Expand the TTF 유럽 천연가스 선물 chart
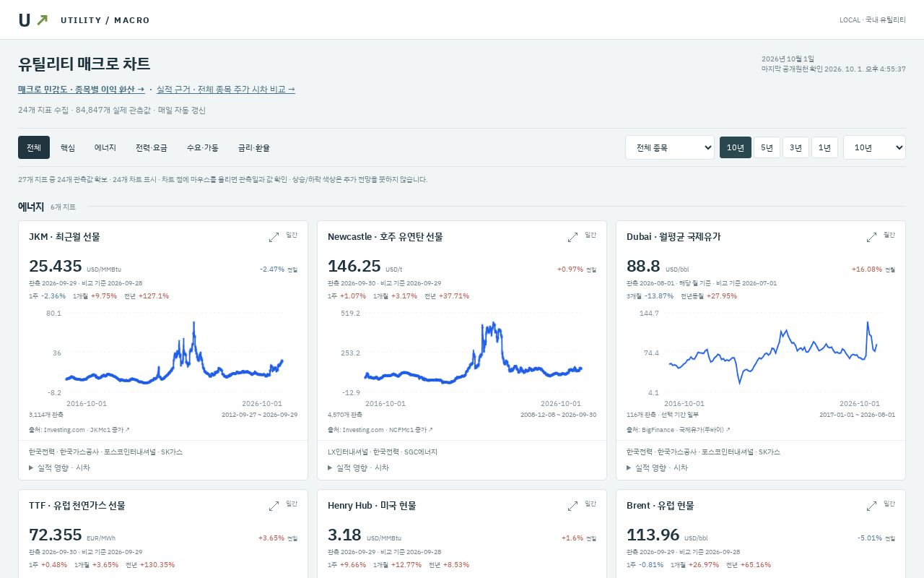This screenshot has width=924, height=578. (274, 506)
